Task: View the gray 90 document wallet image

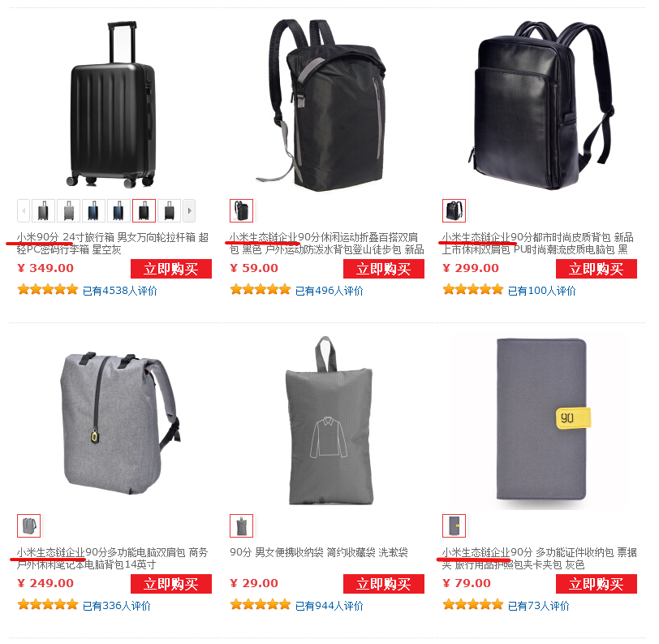Action: coord(541,419)
